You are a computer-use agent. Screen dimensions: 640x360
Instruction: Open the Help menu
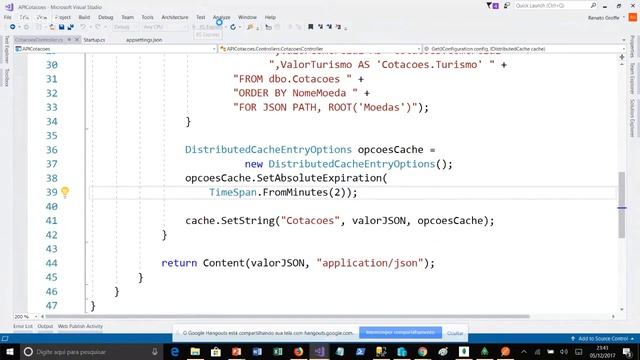pyautogui.click(x=270, y=17)
